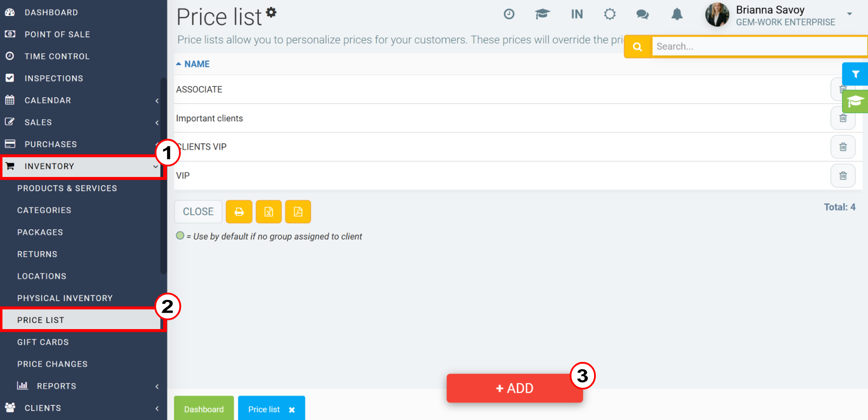Viewport: 868px width, 420px height.
Task: Click the Dashboard gauge icon
Action: [x=10, y=12]
